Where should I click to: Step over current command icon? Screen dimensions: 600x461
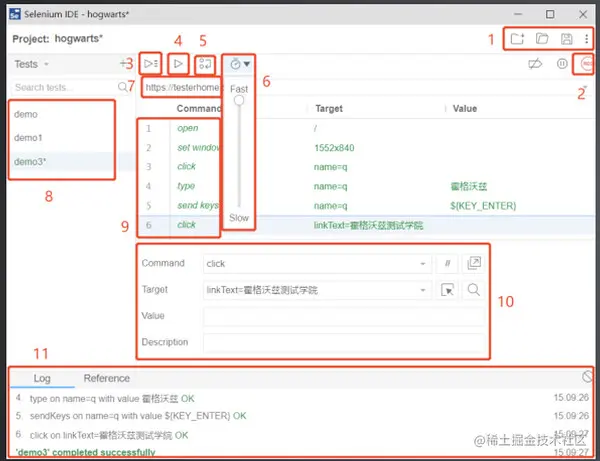[x=205, y=64]
